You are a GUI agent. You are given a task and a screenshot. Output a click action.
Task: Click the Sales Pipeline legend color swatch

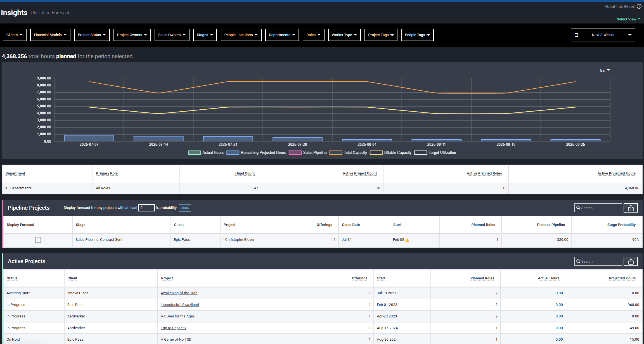(x=295, y=153)
